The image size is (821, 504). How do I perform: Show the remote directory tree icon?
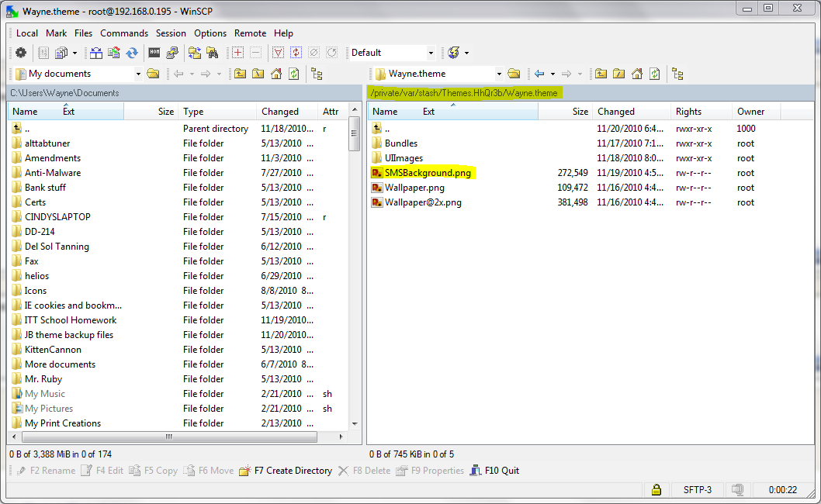click(677, 74)
